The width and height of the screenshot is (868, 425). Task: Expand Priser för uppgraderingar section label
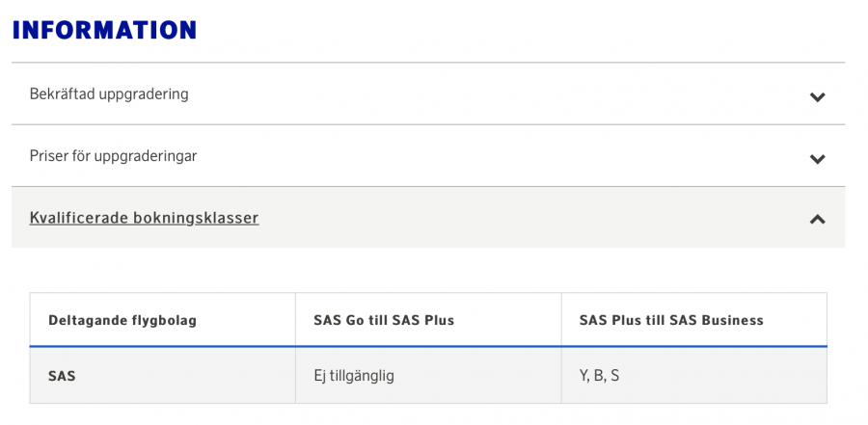pyautogui.click(x=113, y=156)
